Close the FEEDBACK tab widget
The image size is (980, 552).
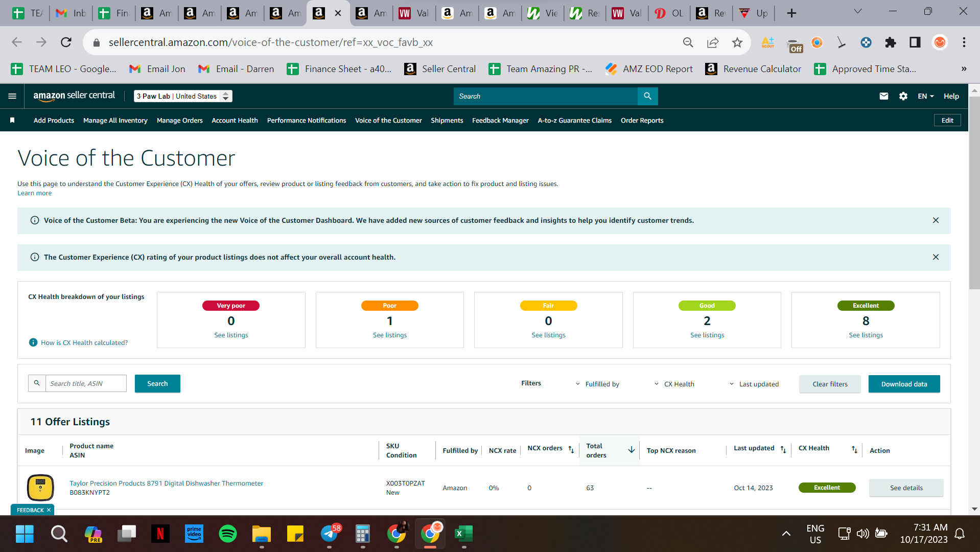coord(49,510)
